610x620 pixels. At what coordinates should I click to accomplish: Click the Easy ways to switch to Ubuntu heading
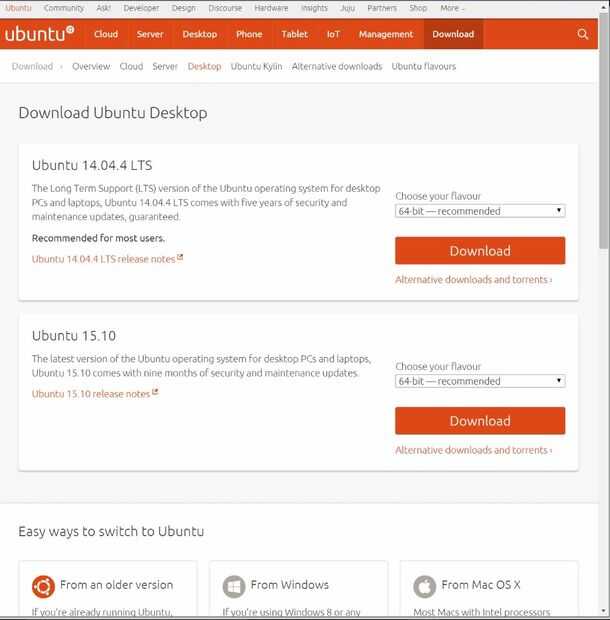(x=111, y=531)
